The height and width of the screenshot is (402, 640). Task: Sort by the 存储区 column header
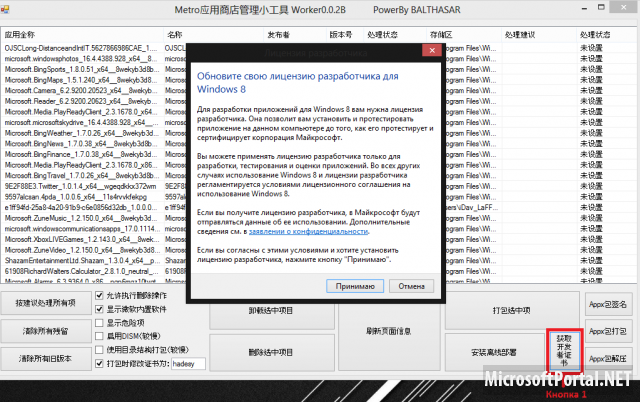[463, 35]
